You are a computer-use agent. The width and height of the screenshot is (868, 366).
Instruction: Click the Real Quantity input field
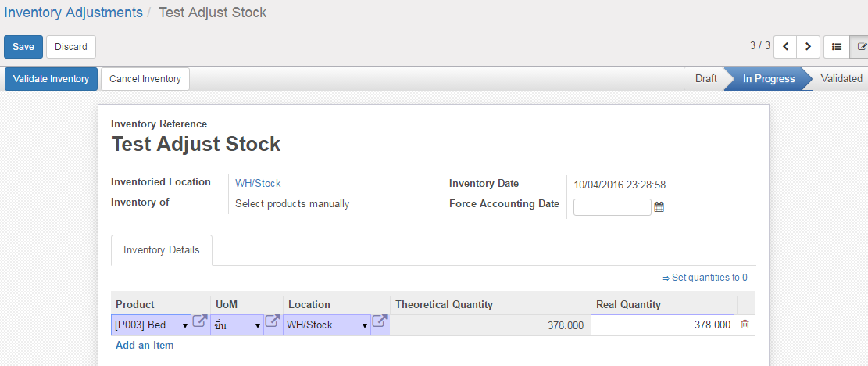(x=662, y=325)
